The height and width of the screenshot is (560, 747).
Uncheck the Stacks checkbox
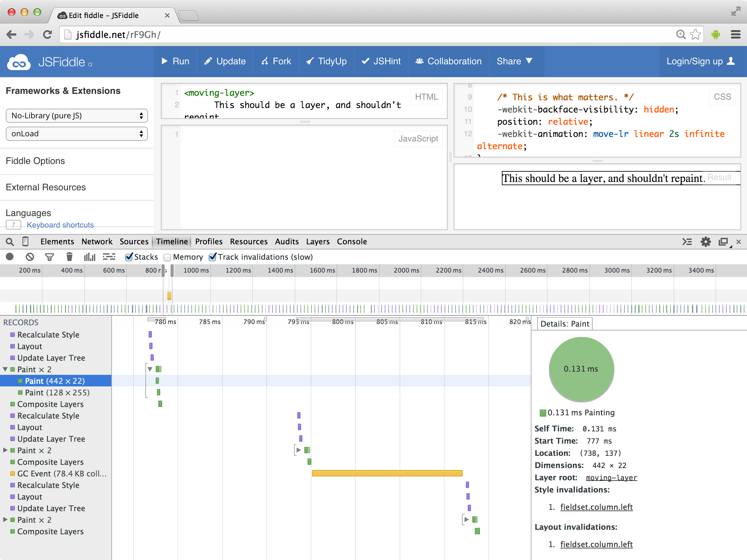click(x=129, y=257)
